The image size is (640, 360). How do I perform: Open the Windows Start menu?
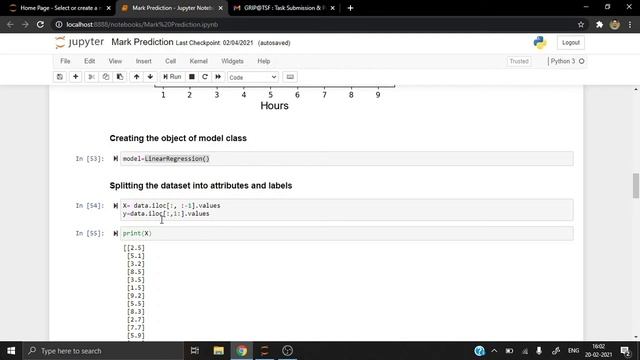[11, 351]
